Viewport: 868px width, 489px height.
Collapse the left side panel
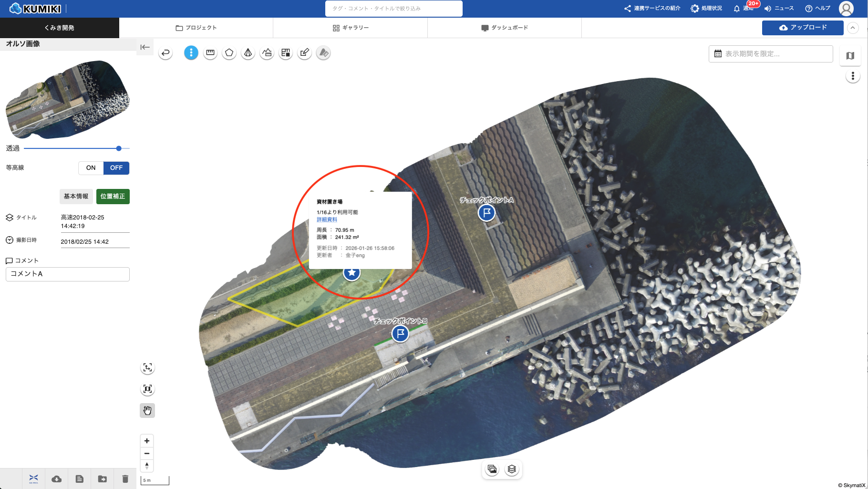[x=145, y=47]
